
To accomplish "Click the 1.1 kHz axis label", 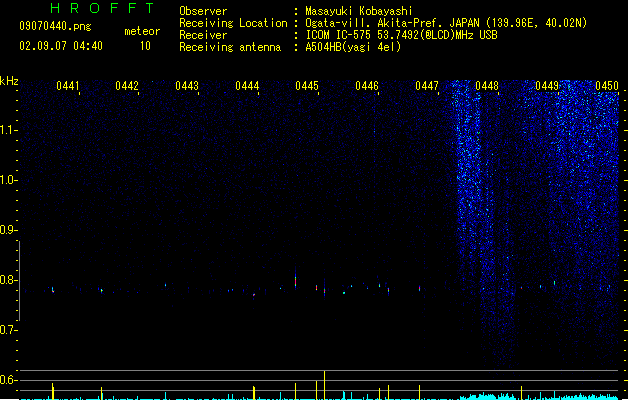I will click(x=8, y=130).
